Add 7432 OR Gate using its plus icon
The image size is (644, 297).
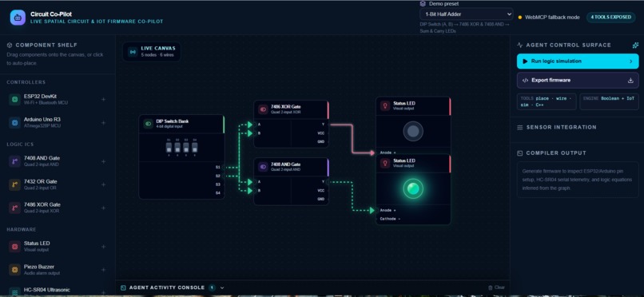pos(103,184)
